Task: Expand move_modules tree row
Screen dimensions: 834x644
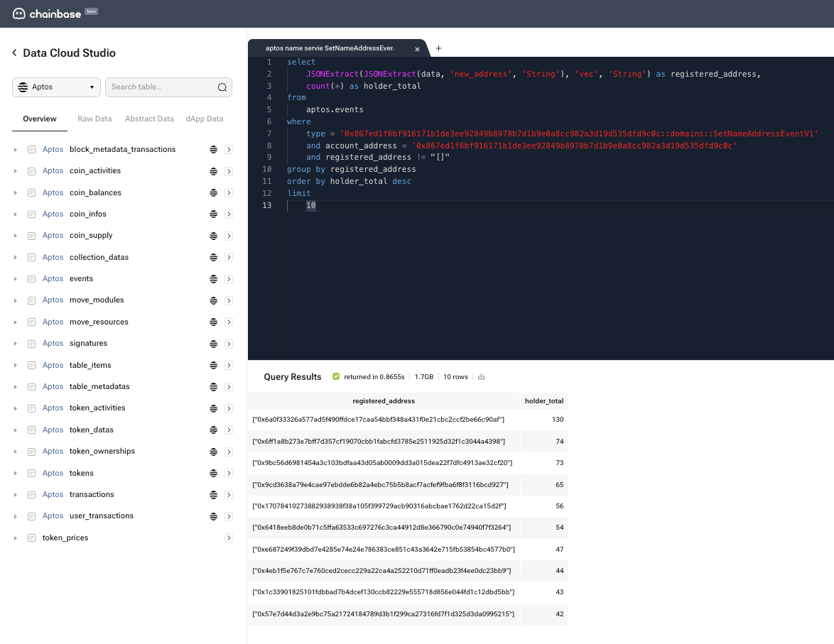Action: coord(16,300)
